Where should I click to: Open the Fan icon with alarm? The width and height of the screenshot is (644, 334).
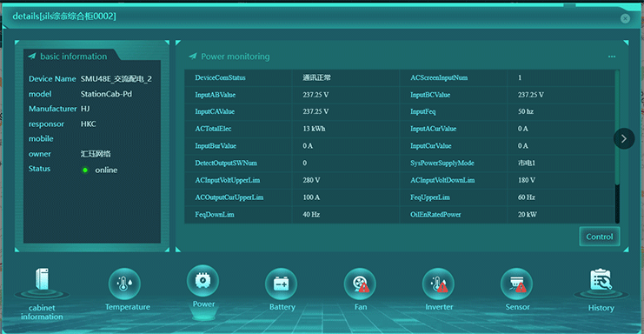tap(360, 284)
